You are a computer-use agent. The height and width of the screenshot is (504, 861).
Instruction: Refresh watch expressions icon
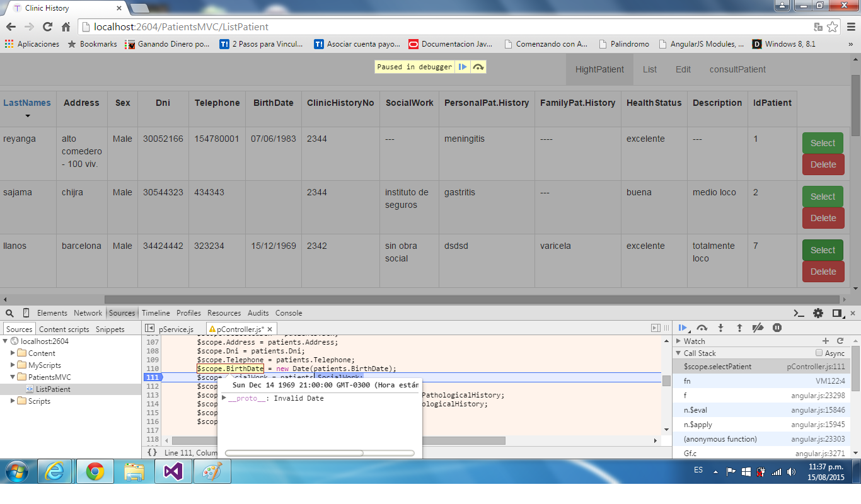[840, 341]
